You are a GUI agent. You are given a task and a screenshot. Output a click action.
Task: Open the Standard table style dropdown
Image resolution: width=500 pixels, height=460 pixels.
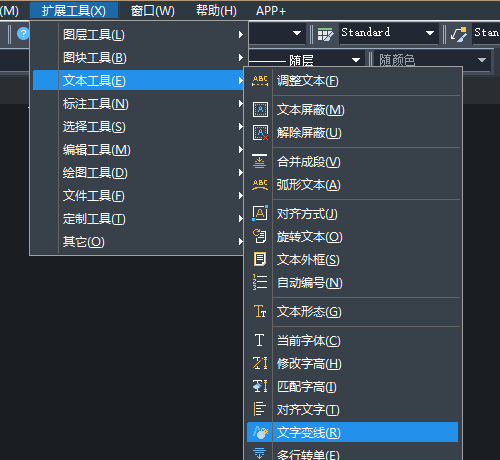tap(389, 33)
